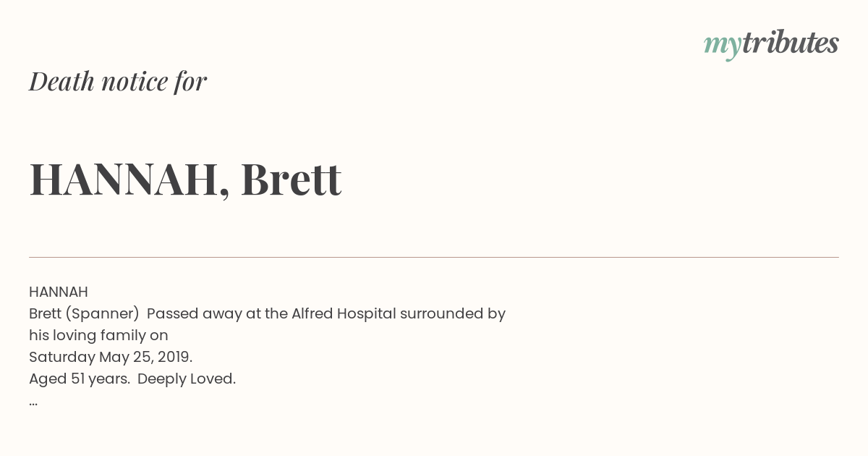Click the words "surrounded by"

click(453, 314)
